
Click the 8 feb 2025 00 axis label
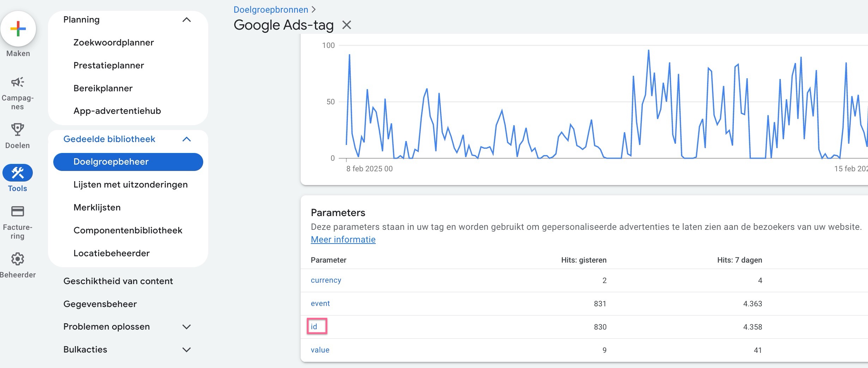(369, 169)
